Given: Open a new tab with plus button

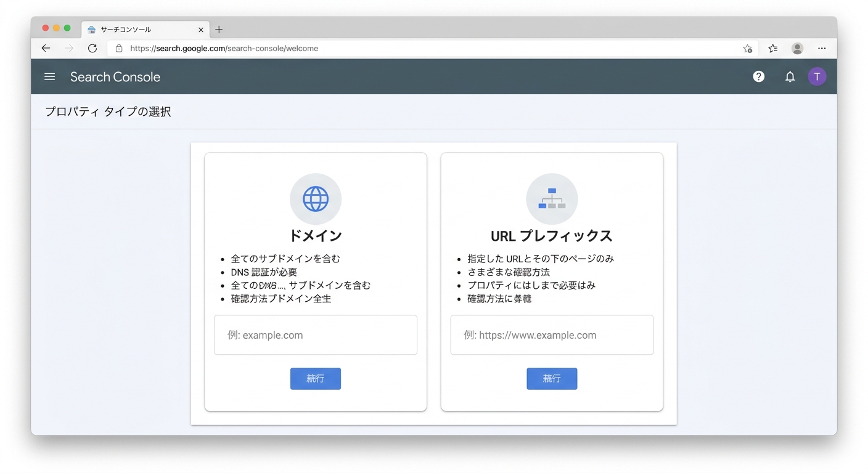Looking at the screenshot, I should tap(219, 30).
